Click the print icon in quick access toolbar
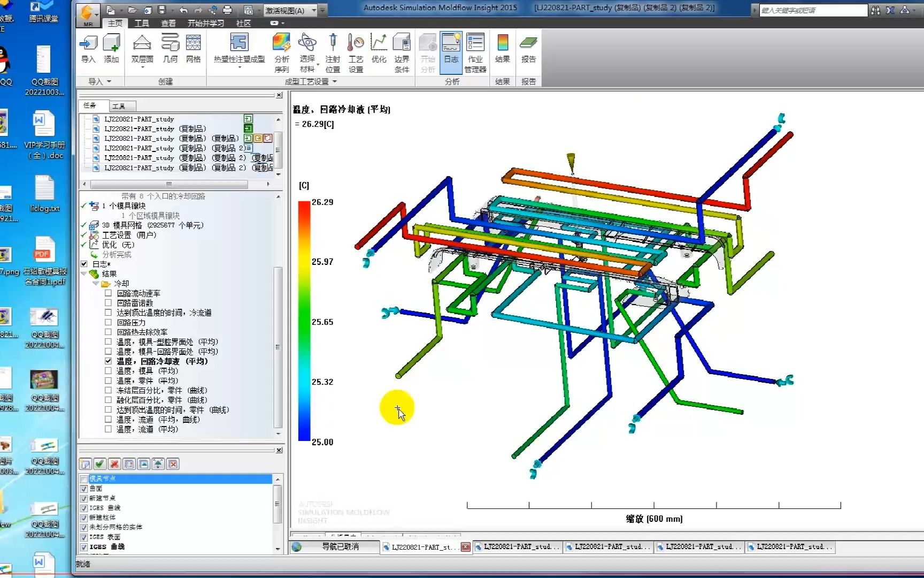 (x=227, y=10)
